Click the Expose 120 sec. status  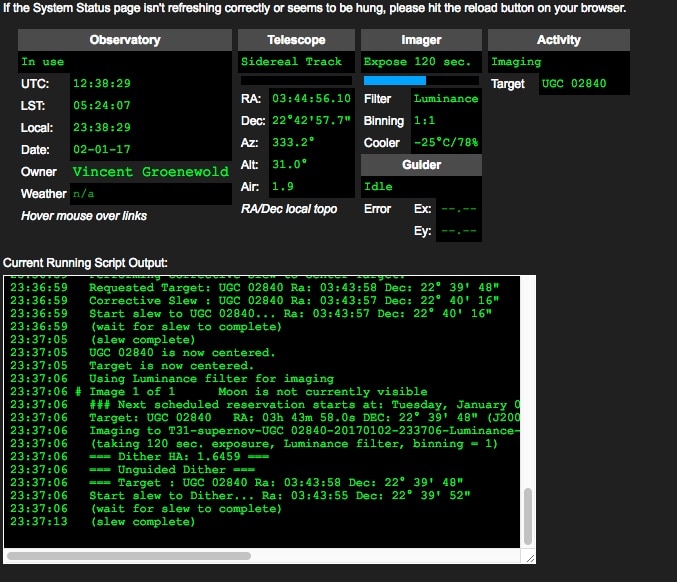click(x=417, y=61)
